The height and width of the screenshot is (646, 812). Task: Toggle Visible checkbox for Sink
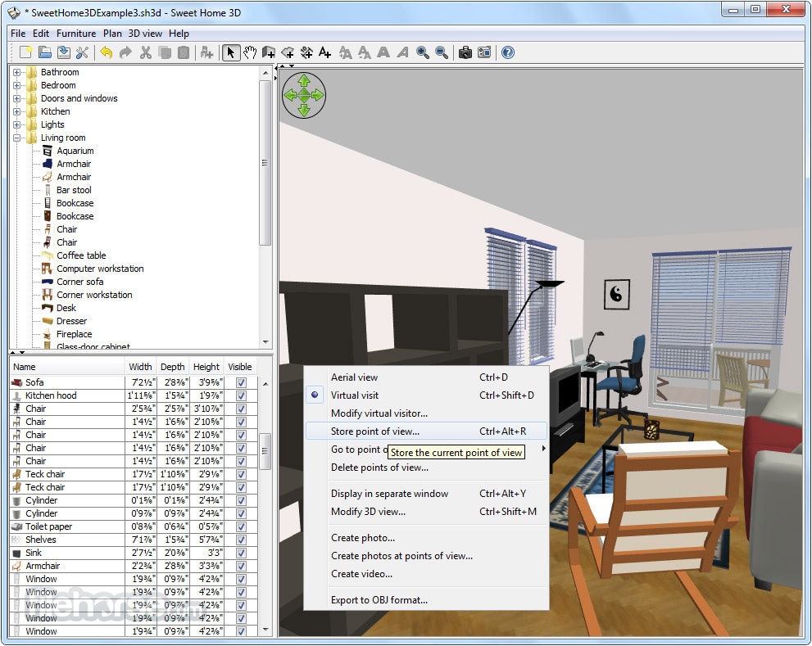tap(241, 553)
